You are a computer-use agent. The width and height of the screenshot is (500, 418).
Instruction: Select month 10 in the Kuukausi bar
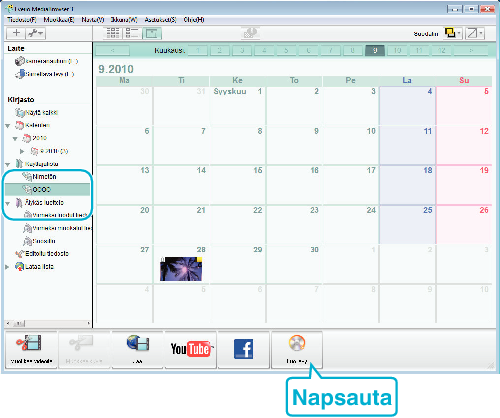(397, 50)
